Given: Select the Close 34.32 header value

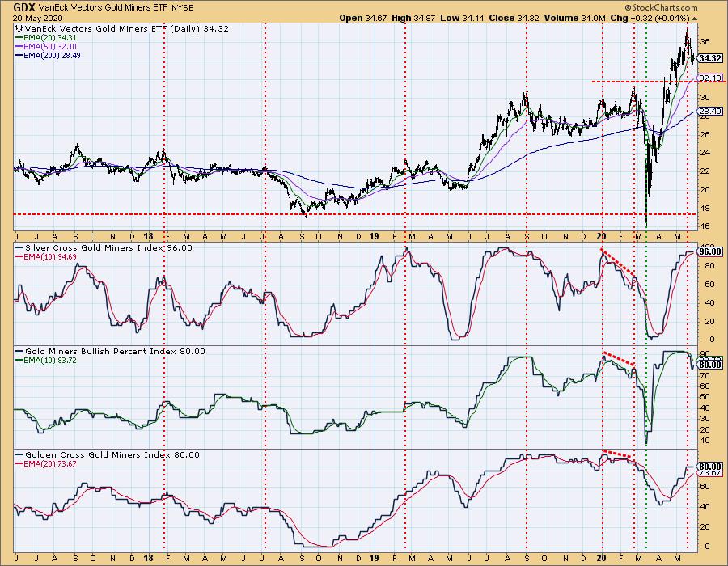Looking at the screenshot, I should (514, 18).
